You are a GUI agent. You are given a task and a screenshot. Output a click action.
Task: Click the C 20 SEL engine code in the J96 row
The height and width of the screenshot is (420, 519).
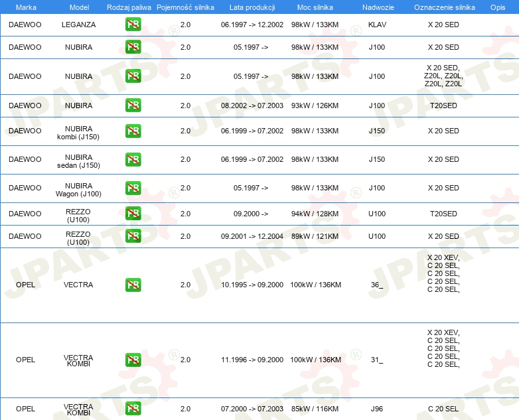(443, 409)
